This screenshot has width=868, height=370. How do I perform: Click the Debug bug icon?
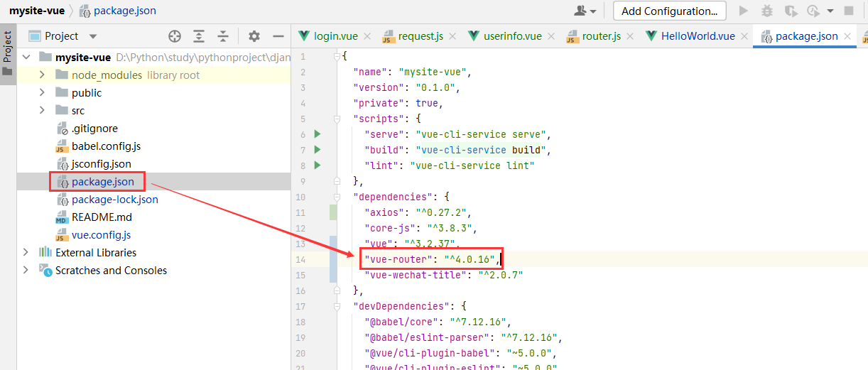click(x=767, y=11)
